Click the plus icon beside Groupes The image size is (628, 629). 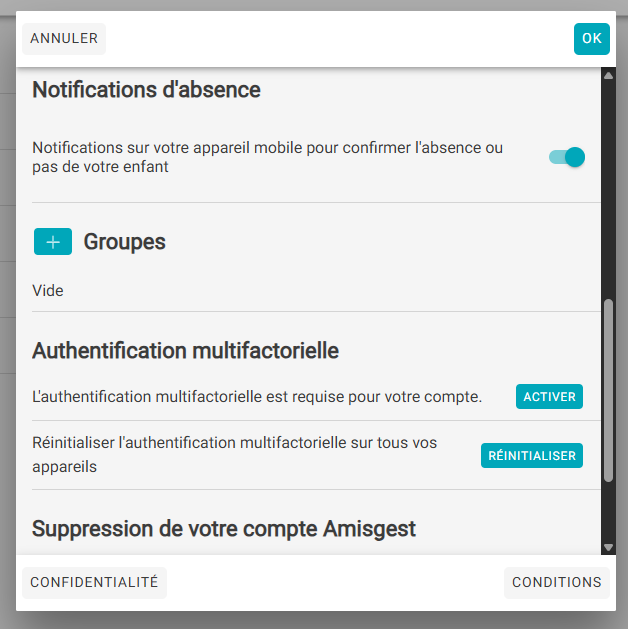point(53,242)
